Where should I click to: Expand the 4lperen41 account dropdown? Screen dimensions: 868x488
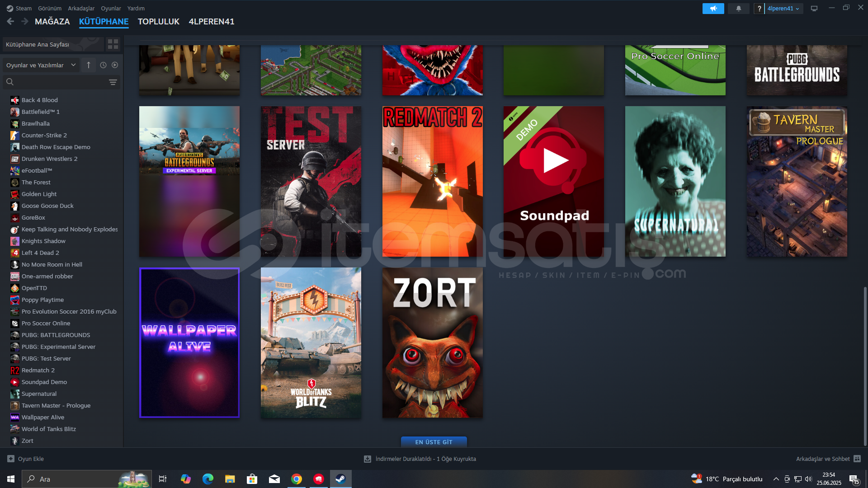tap(783, 9)
